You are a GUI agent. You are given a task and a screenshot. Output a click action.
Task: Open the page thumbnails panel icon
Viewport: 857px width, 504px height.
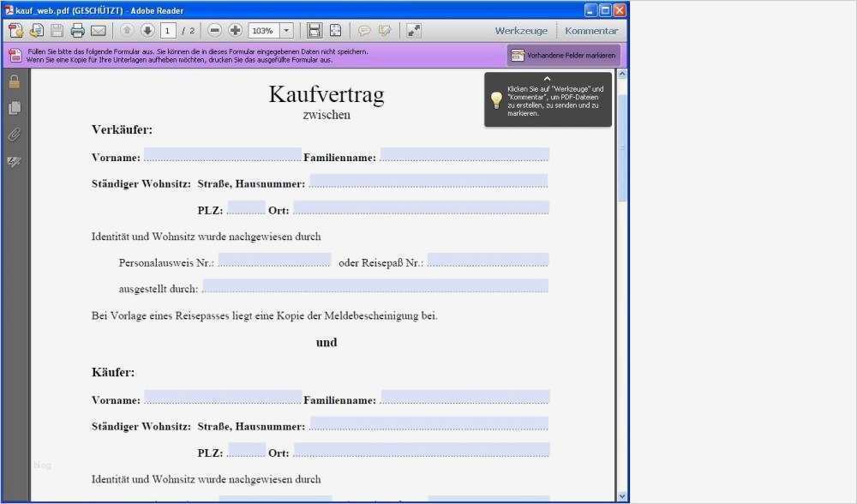[x=15, y=108]
